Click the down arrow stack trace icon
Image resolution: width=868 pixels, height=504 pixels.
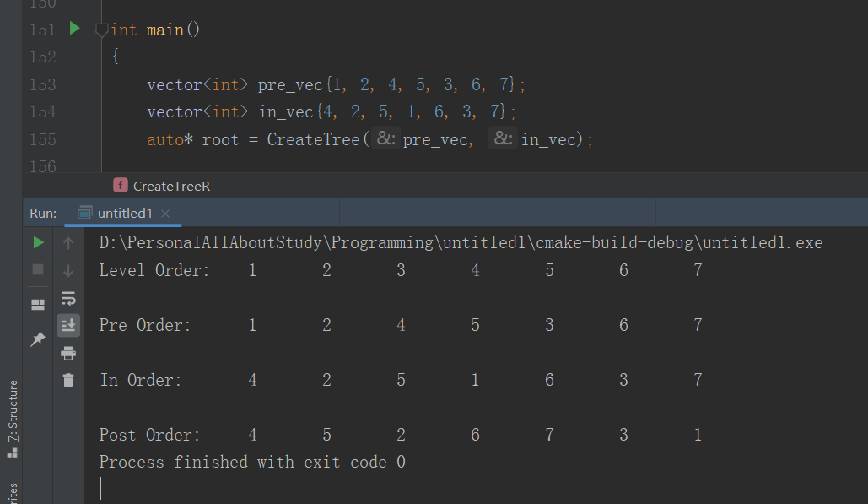tap(68, 271)
